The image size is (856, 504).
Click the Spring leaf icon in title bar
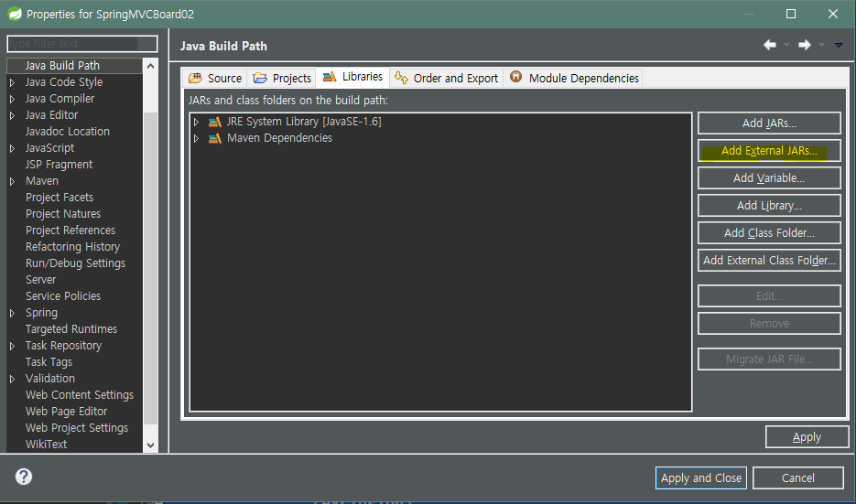click(x=15, y=14)
